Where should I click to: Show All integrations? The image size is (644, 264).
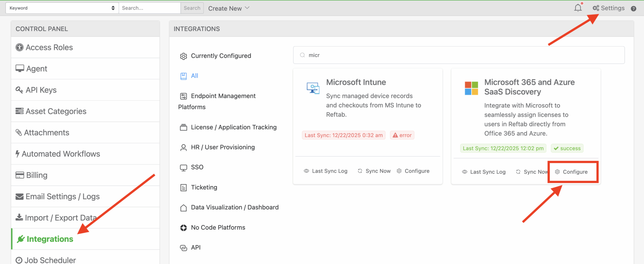point(189,76)
